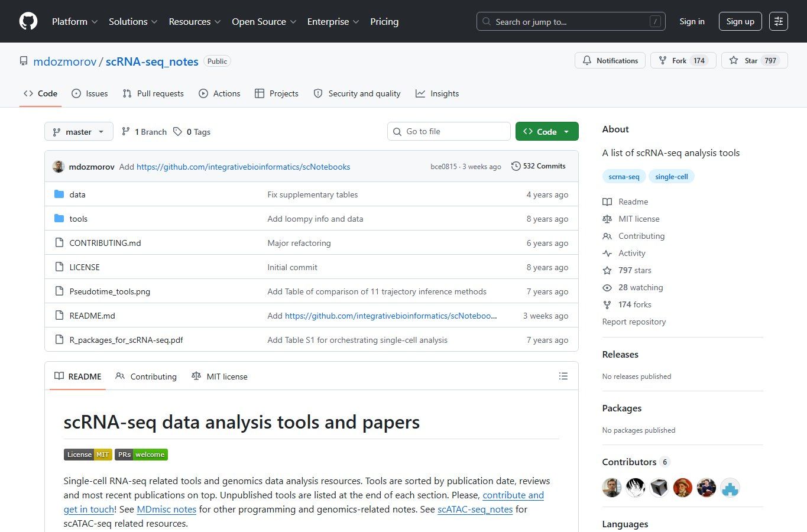The height and width of the screenshot is (532, 807).
Task: Click the PRs welcome badge
Action: pos(141,455)
